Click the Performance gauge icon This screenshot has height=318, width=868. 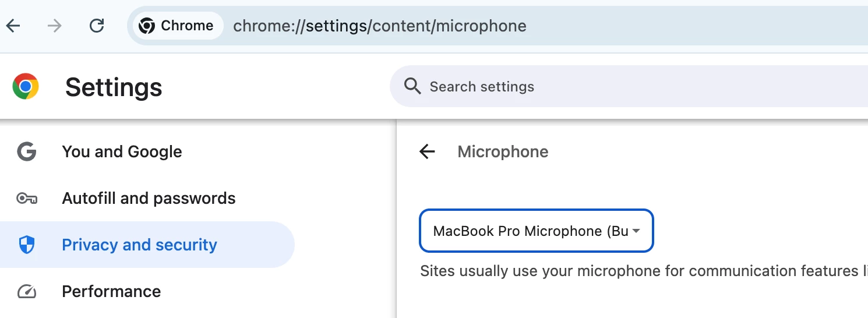(x=27, y=292)
